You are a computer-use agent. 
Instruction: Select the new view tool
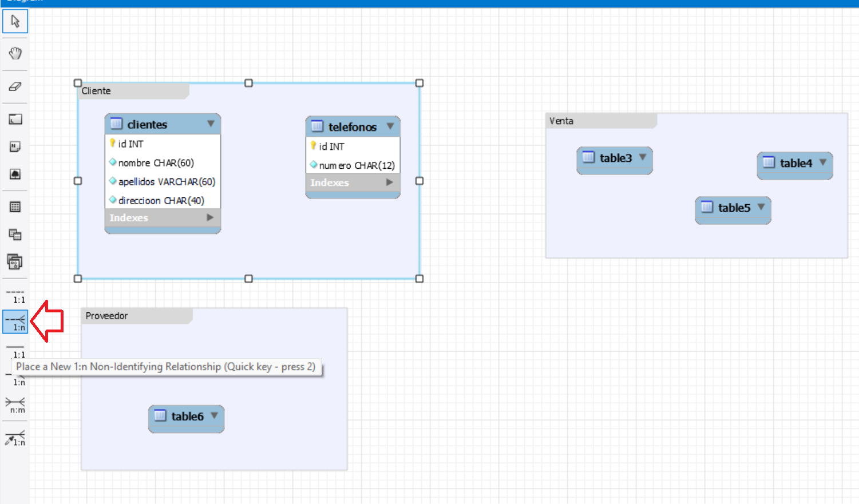click(15, 234)
